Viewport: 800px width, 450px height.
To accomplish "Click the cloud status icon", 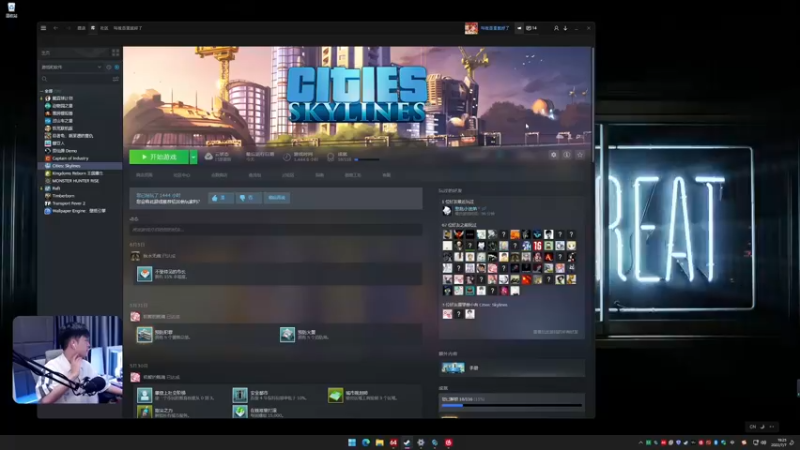I will (209, 156).
